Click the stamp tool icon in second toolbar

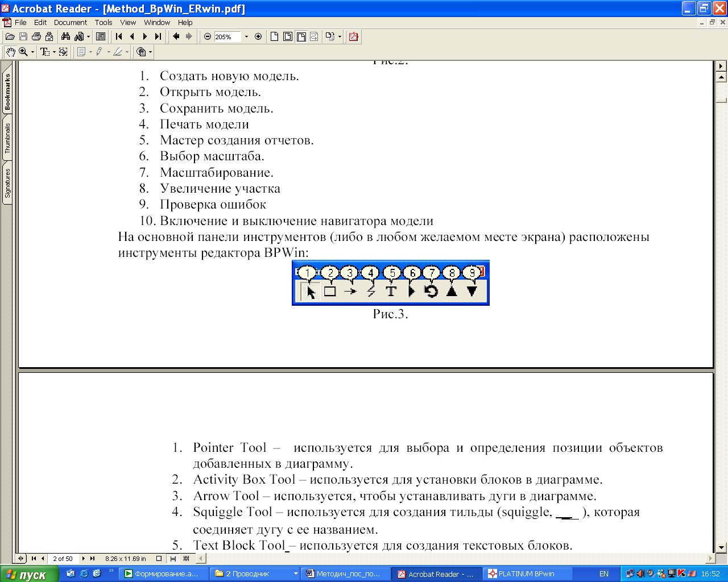(141, 52)
